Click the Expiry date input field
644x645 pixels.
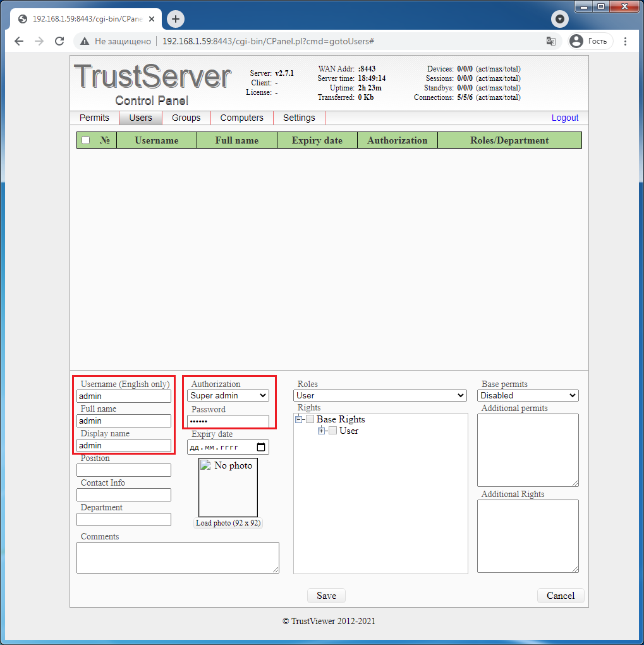pos(228,447)
